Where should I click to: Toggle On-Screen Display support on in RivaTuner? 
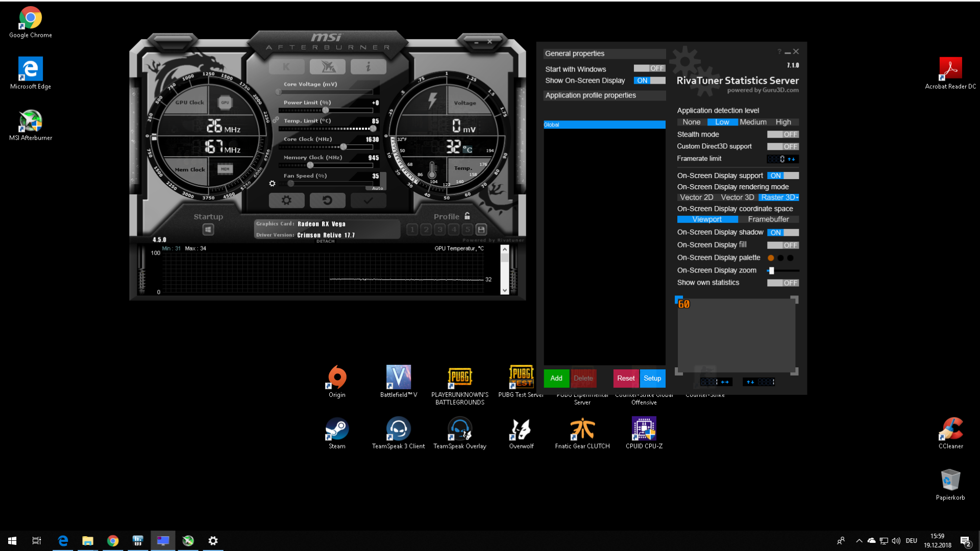pos(782,176)
